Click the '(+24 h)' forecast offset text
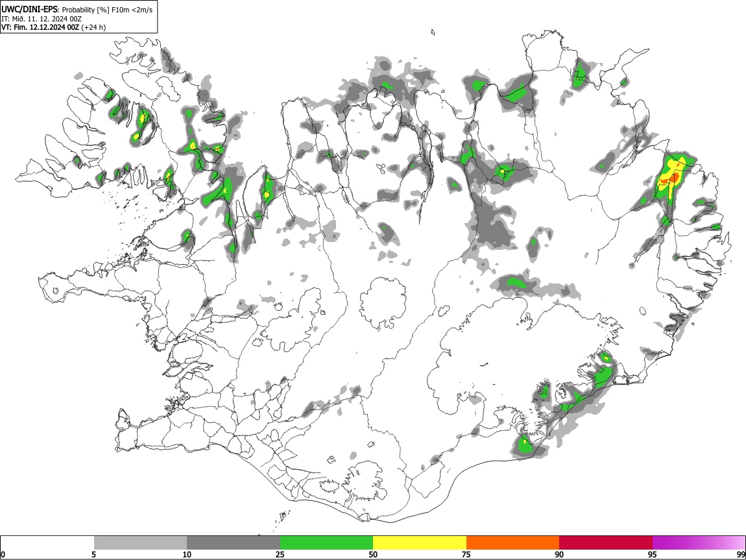 [93, 28]
